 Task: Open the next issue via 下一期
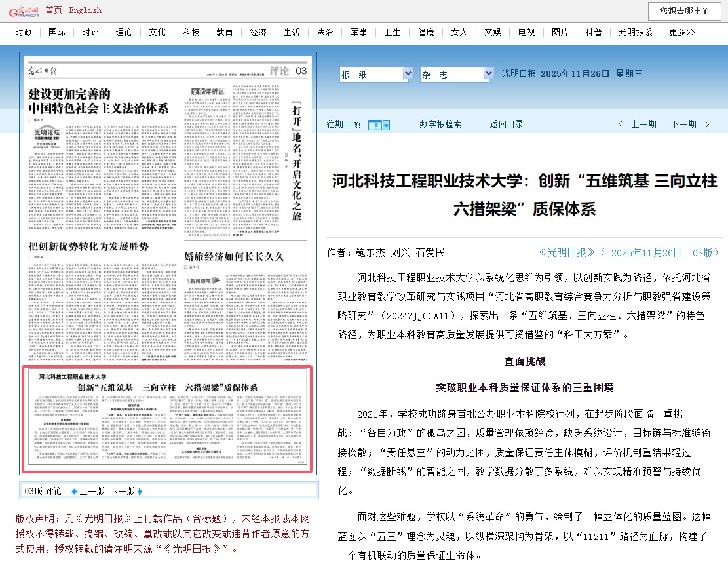click(685, 123)
